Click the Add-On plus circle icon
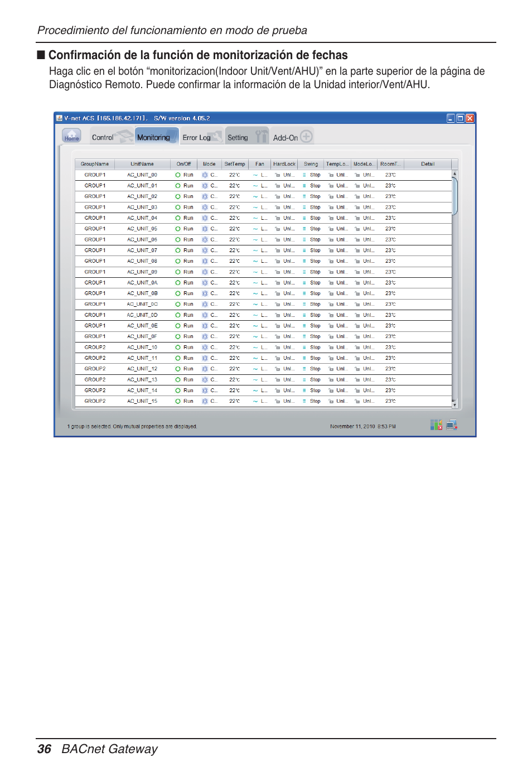Screen dimensions: 532x781 click(x=306, y=136)
